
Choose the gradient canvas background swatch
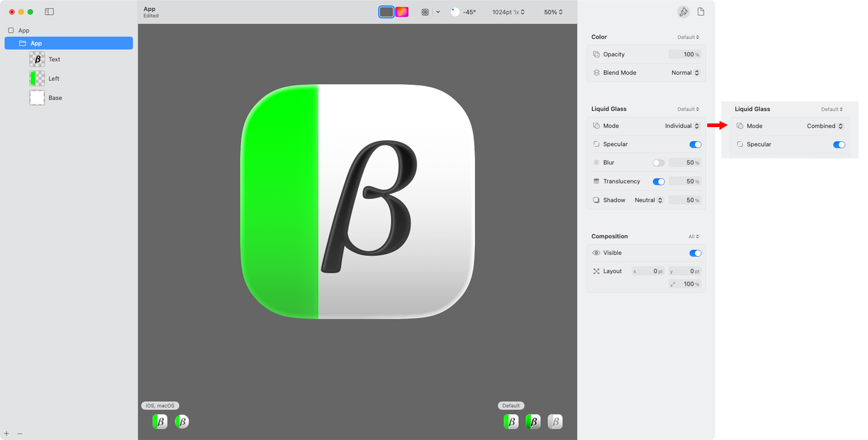coord(402,12)
